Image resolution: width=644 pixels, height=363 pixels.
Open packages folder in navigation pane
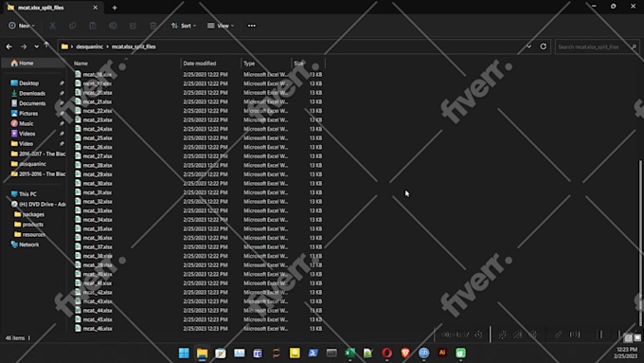tap(33, 214)
